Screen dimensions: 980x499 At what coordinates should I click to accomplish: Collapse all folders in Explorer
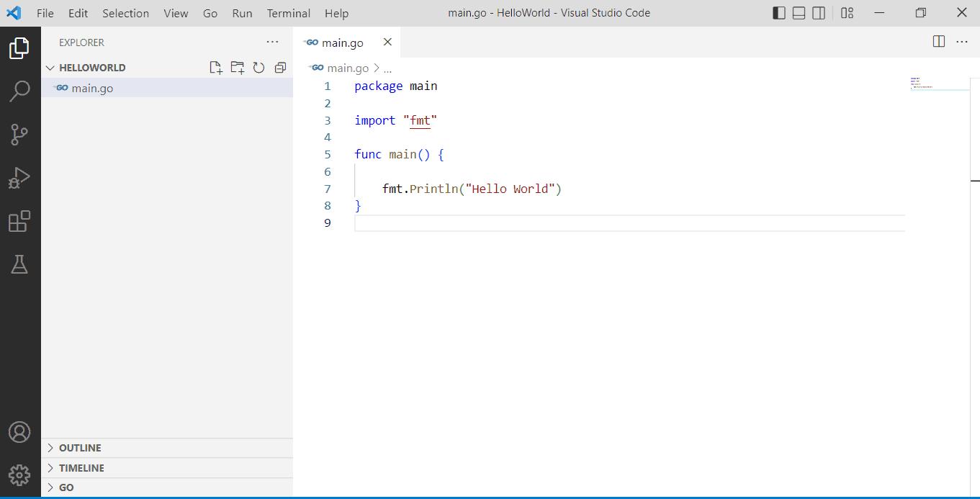280,67
